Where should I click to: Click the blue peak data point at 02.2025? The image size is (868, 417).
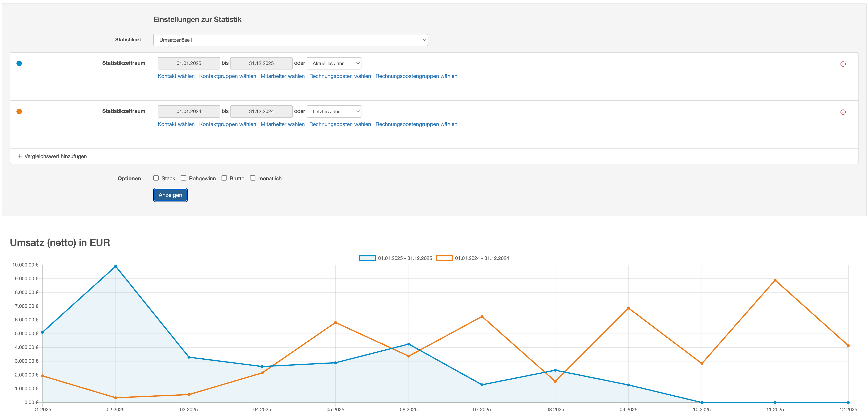[115, 266]
